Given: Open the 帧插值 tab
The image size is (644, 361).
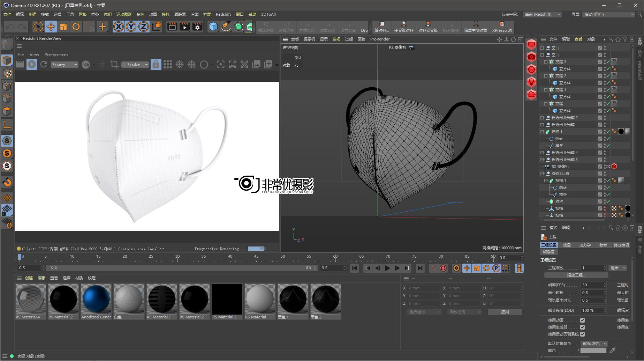Looking at the screenshot, I should [x=549, y=252].
